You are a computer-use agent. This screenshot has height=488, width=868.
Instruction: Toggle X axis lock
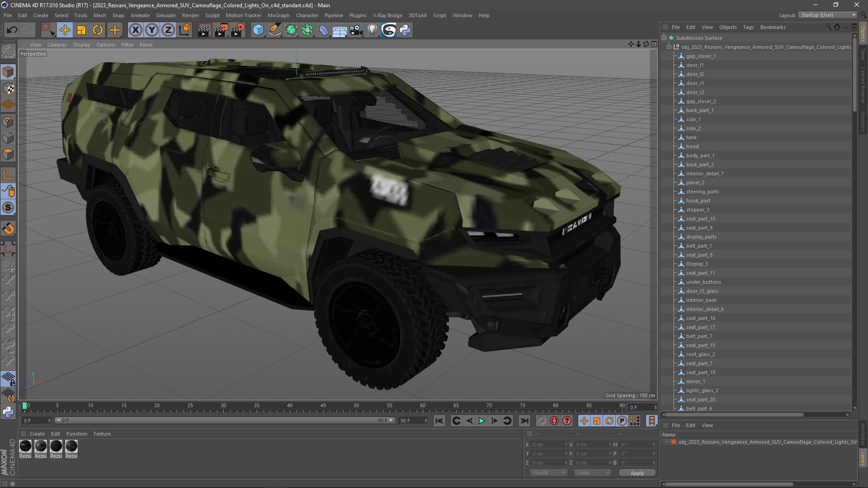click(135, 30)
